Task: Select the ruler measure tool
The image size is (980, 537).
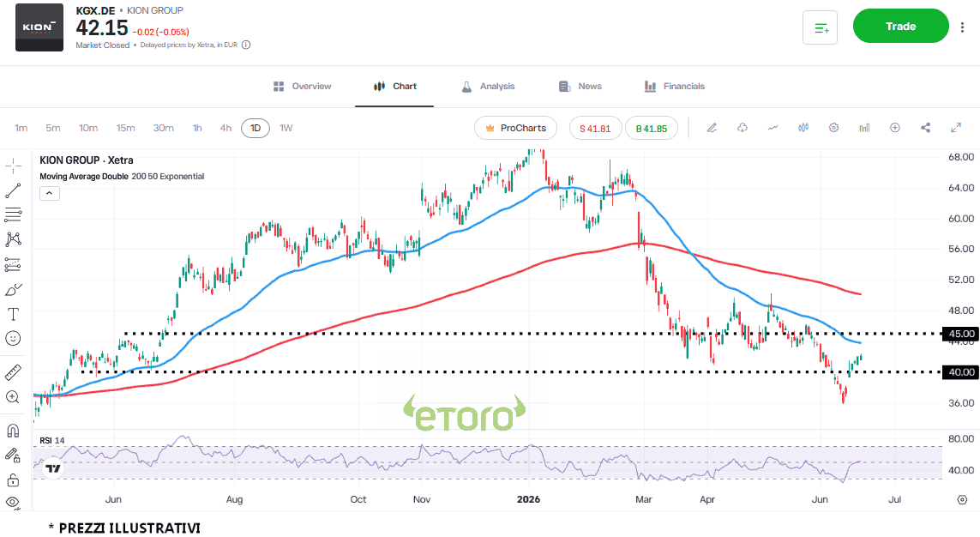Action: pos(13,372)
